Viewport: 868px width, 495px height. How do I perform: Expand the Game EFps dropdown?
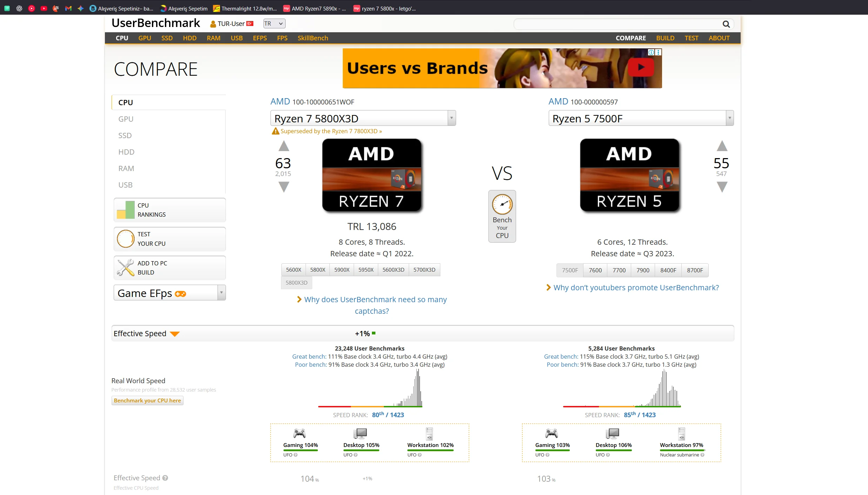221,293
